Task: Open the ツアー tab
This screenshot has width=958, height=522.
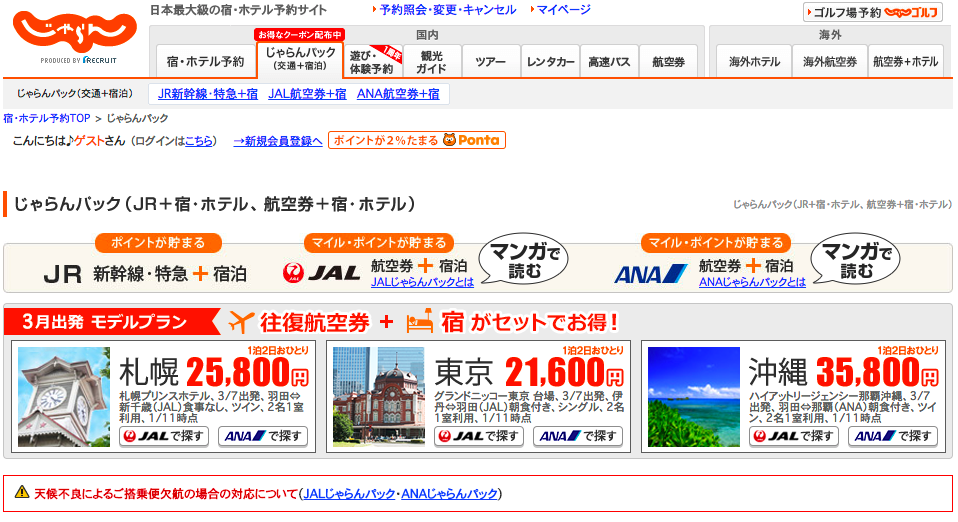Action: click(x=490, y=62)
